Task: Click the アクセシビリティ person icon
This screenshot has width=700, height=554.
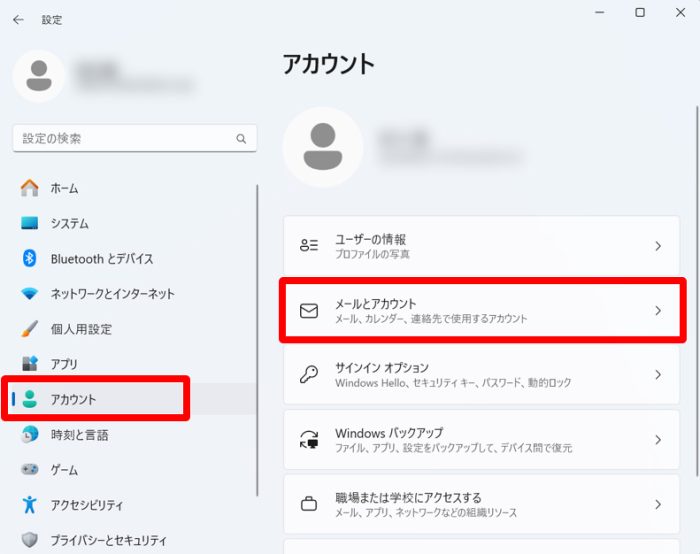Action: (30, 505)
